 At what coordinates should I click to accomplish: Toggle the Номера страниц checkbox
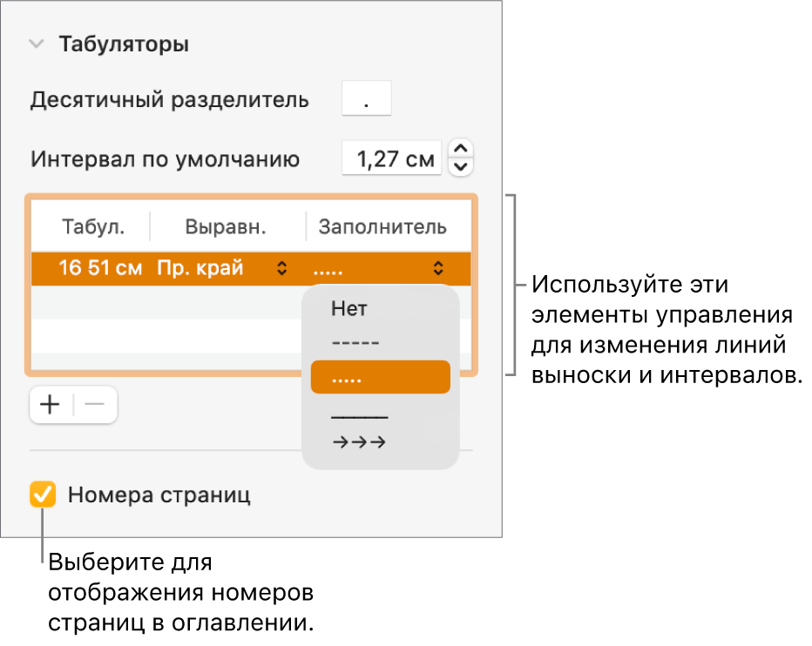point(43,495)
